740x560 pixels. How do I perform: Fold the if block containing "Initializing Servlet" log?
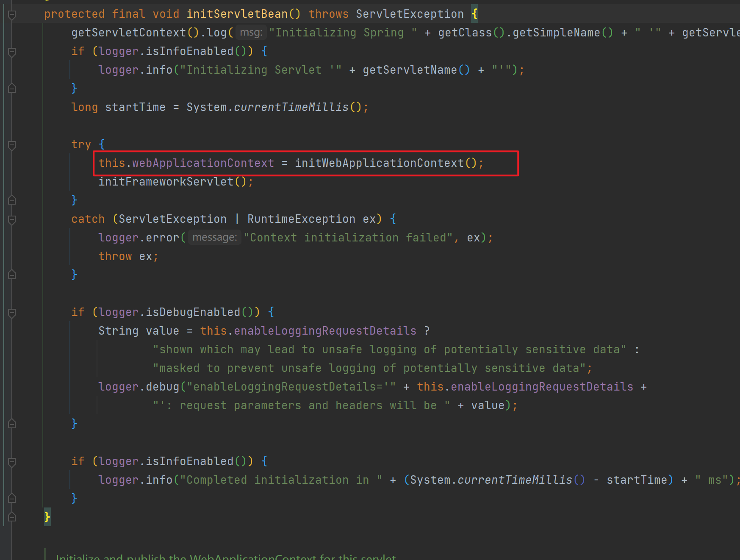coord(12,52)
